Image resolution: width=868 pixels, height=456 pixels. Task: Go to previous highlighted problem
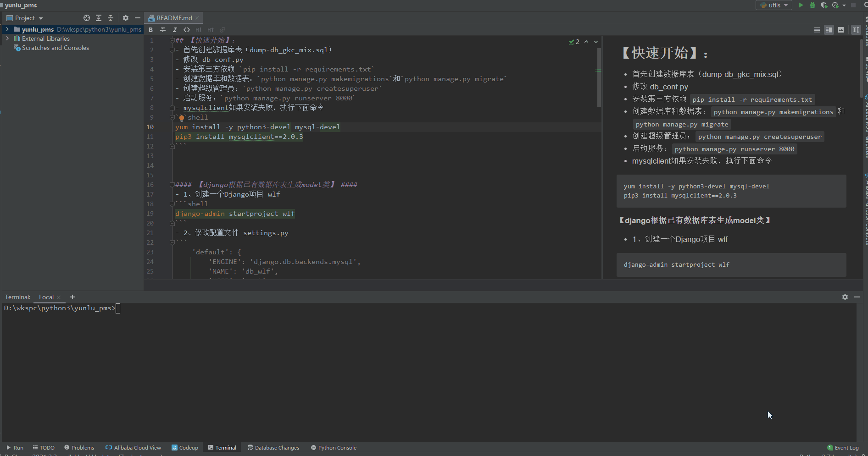[586, 42]
